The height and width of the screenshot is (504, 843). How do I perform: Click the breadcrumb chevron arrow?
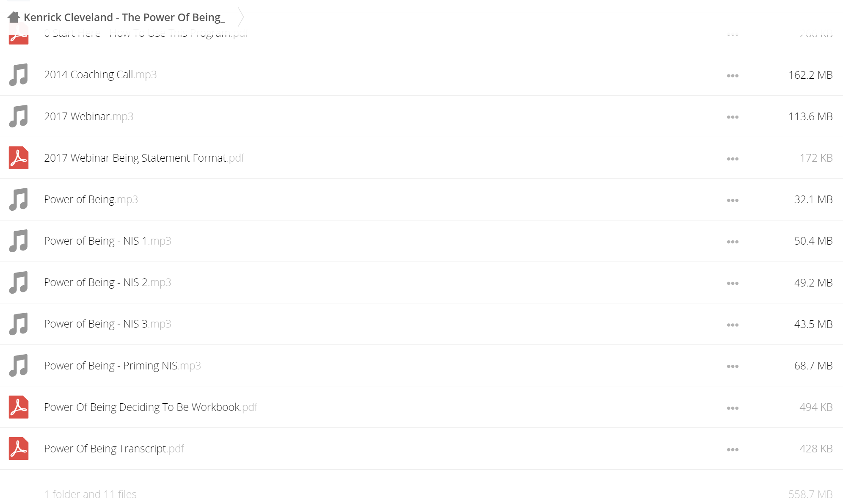(241, 17)
